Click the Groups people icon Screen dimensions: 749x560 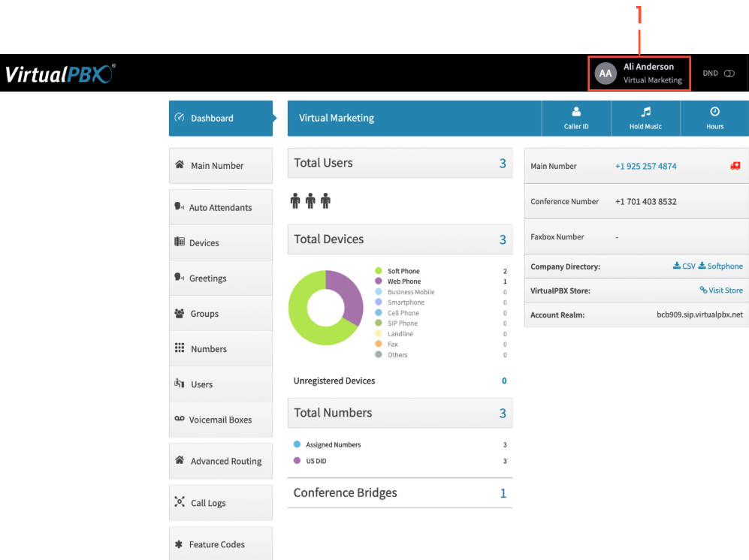click(x=180, y=313)
